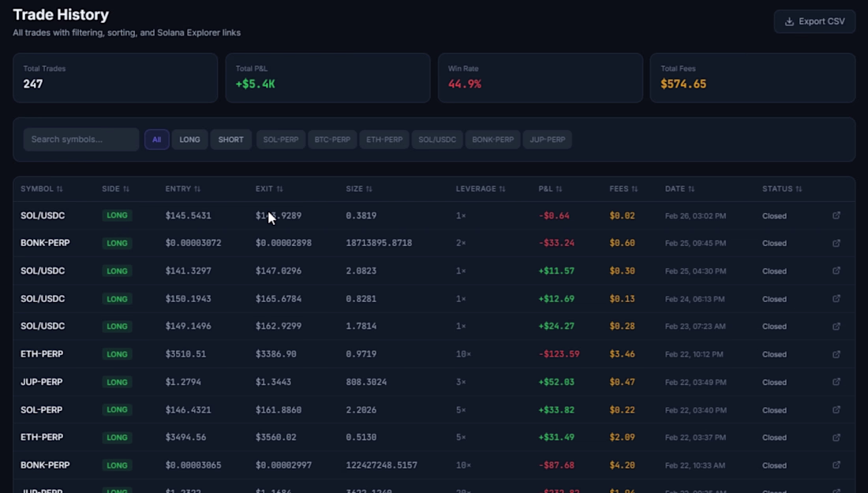Viewport: 868px width, 493px height.
Task: Click size value 18713895.8718
Action: point(379,243)
